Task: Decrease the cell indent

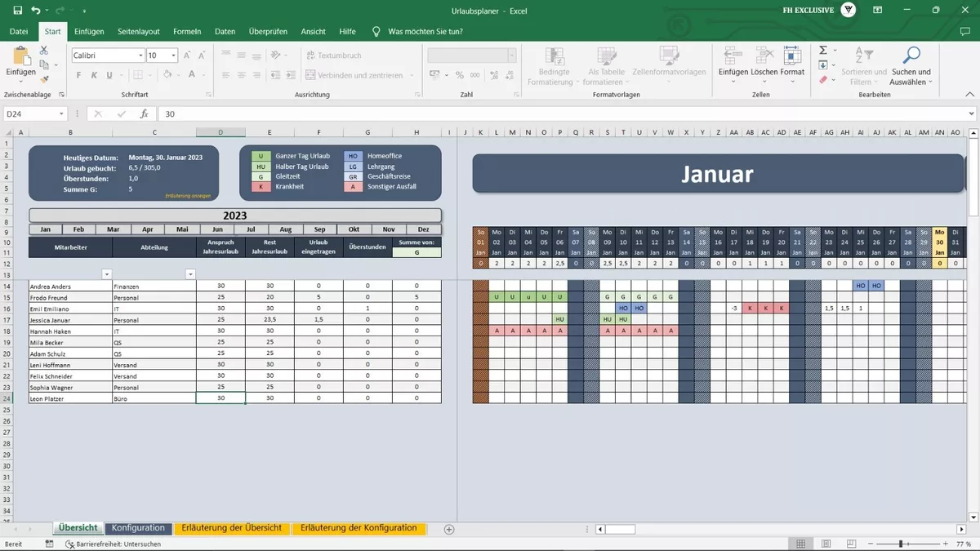Action: pyautogui.click(x=278, y=75)
